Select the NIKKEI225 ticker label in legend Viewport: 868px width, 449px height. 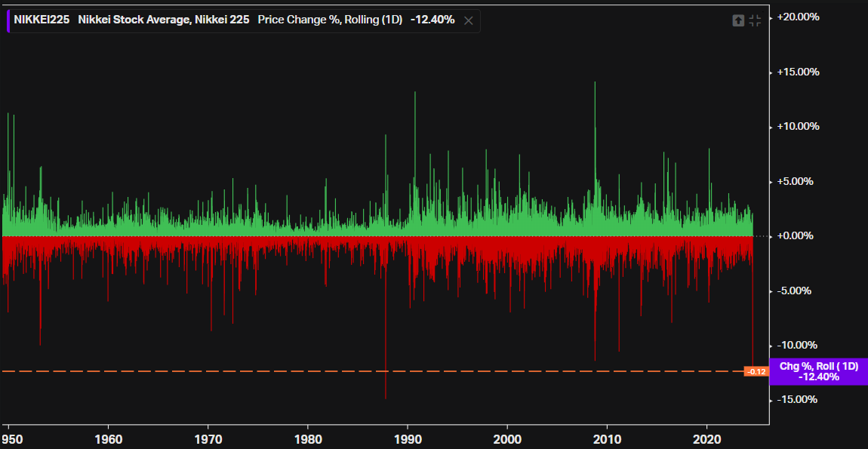pos(42,20)
